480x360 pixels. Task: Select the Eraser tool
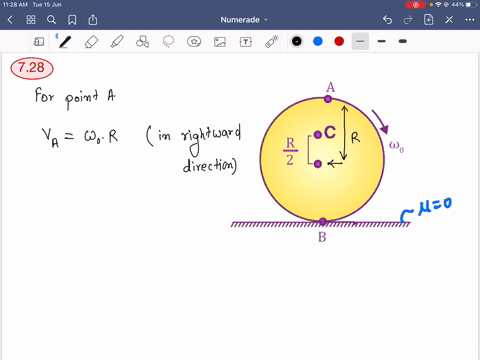pyautogui.click(x=91, y=42)
